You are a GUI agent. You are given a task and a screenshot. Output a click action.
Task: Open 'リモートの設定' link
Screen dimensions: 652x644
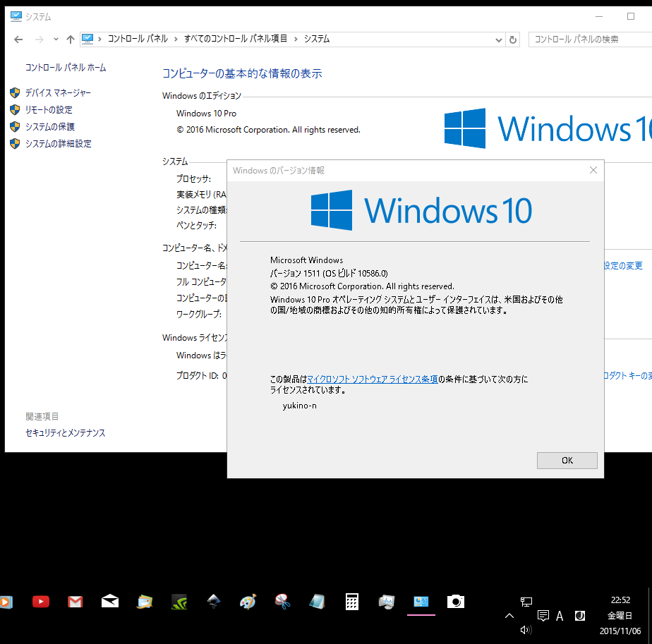[49, 110]
